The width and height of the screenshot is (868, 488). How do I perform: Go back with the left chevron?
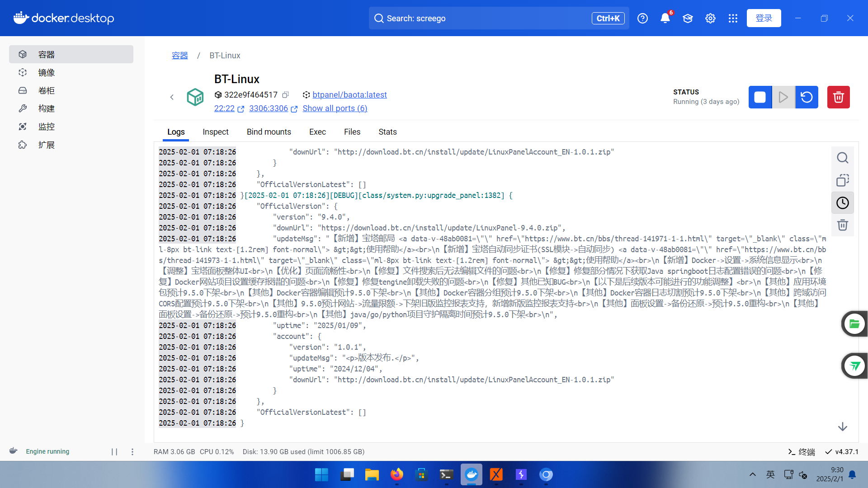172,97
